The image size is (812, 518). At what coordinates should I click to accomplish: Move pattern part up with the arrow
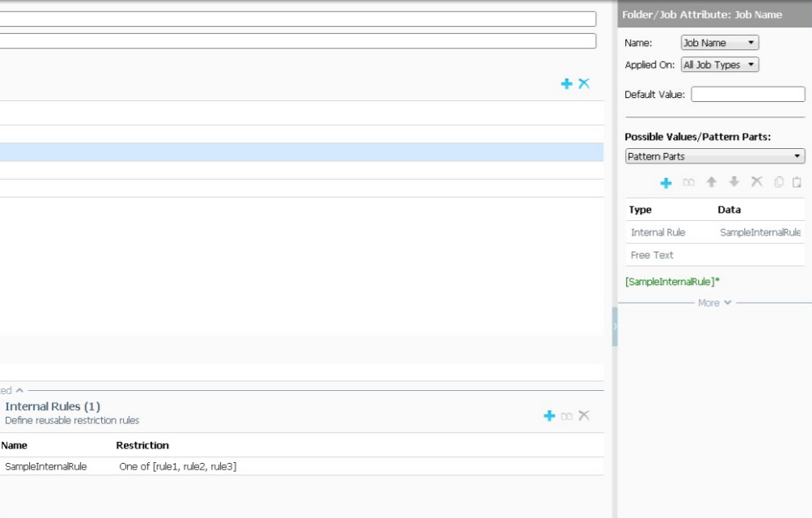coord(712,182)
